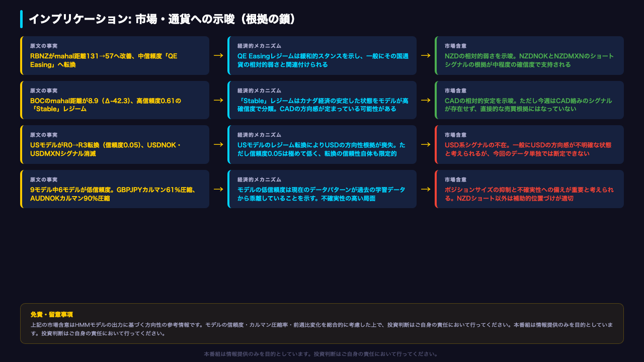Select mechanism text starting モデルの低信頼度は現在のデータパターン
This screenshot has width=644, height=362.
321,194
